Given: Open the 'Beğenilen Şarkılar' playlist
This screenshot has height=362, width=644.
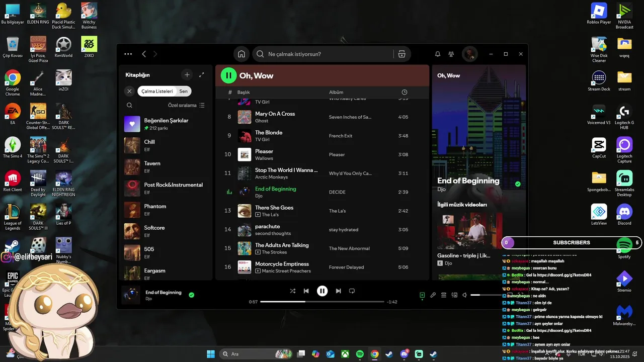Looking at the screenshot, I should (x=166, y=124).
